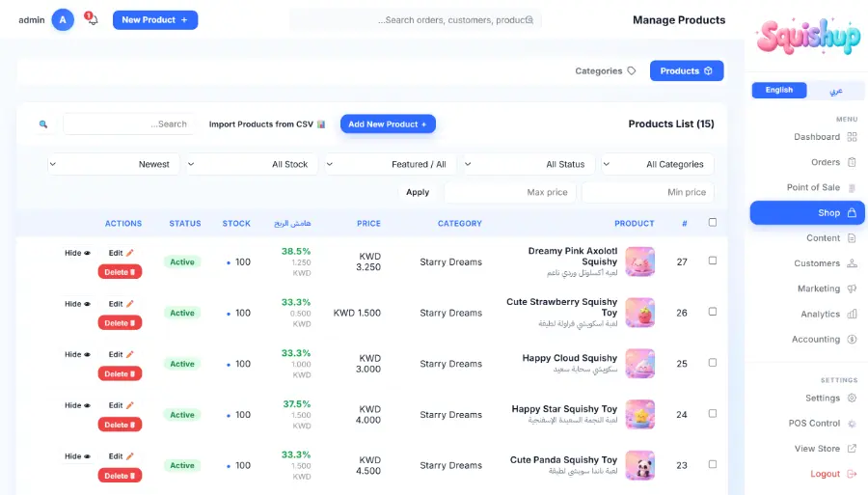Delete the Cute Strawberry Squishy Toy
The height and width of the screenshot is (495, 868).
[x=121, y=323]
